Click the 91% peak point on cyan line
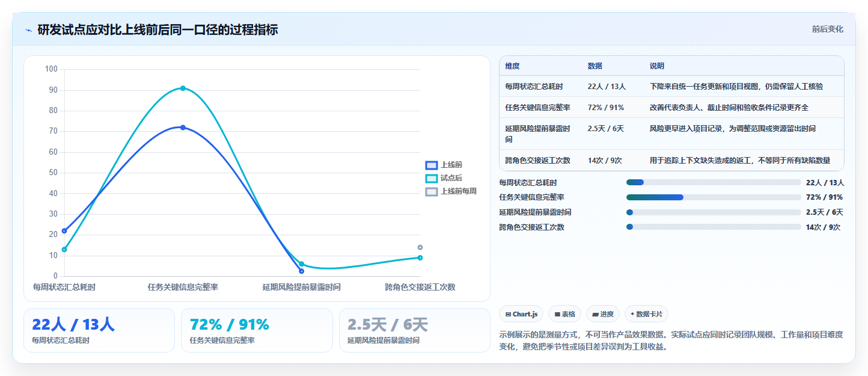The image size is (868, 376). pos(183,88)
